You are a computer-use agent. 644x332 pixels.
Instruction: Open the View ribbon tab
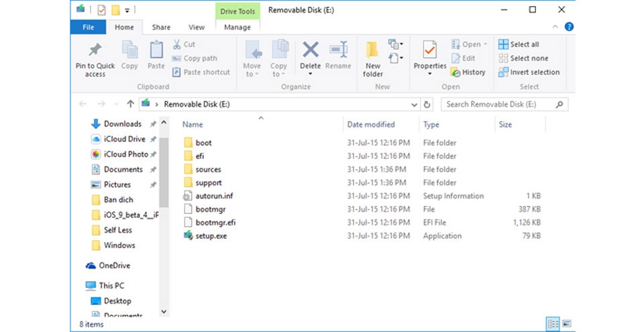tap(197, 27)
